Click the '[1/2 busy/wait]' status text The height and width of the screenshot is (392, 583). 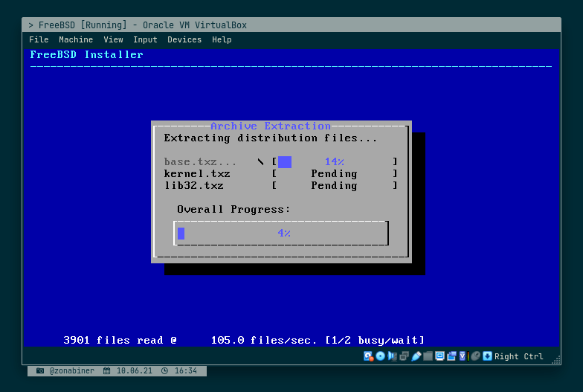[x=375, y=341]
